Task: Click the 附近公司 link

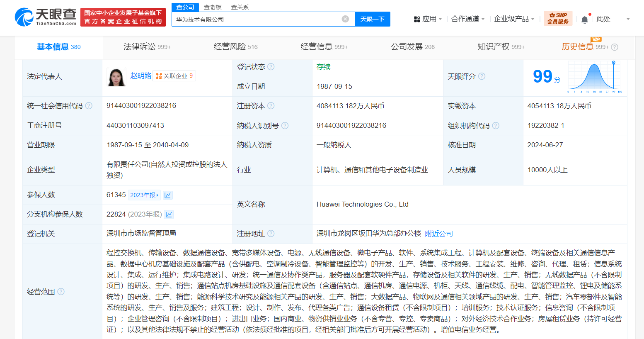Action: [x=440, y=233]
